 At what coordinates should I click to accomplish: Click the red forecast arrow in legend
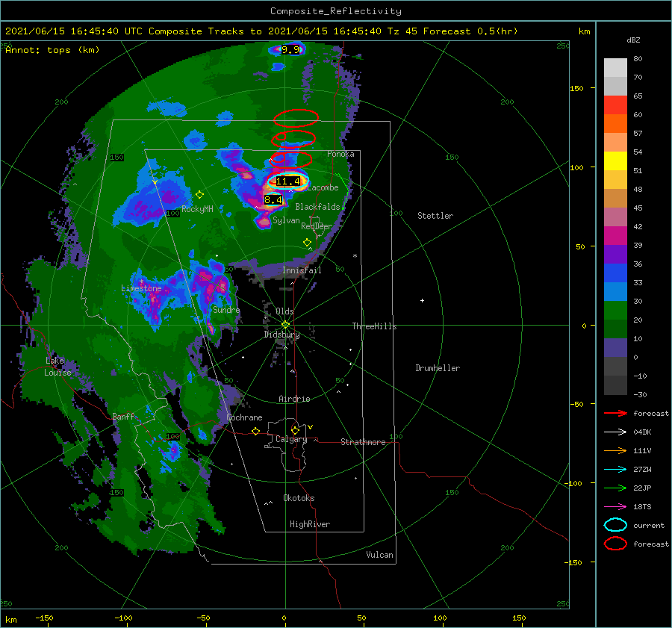click(615, 413)
